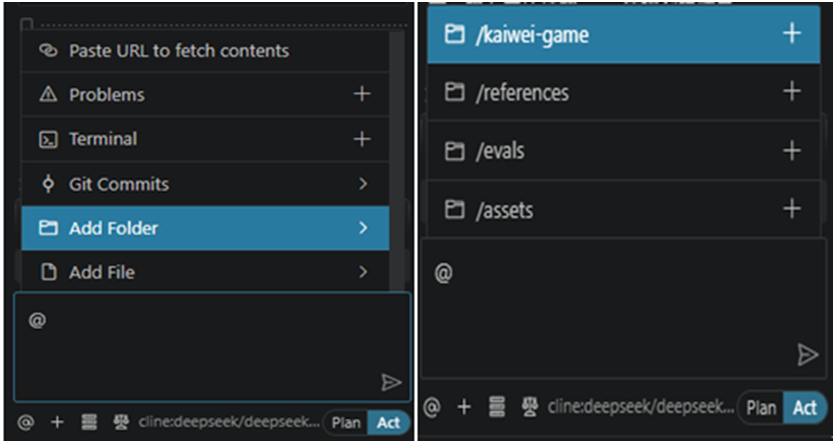The height and width of the screenshot is (443, 835).
Task: Select Git Commits menu entry
Action: point(205,184)
